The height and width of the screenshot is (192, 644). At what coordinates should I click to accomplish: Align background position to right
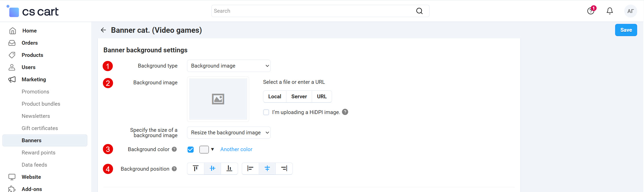pos(284,169)
